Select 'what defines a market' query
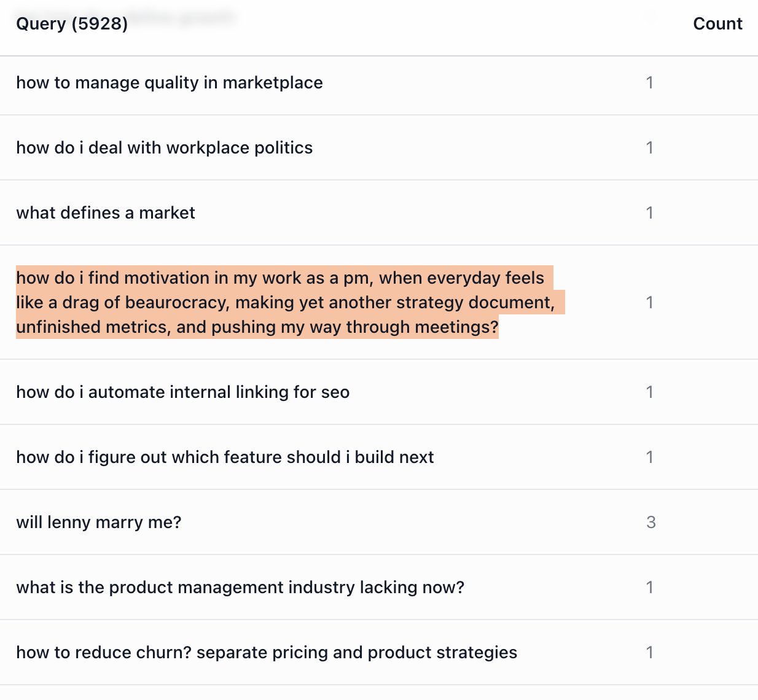The width and height of the screenshot is (758, 700). pos(106,213)
